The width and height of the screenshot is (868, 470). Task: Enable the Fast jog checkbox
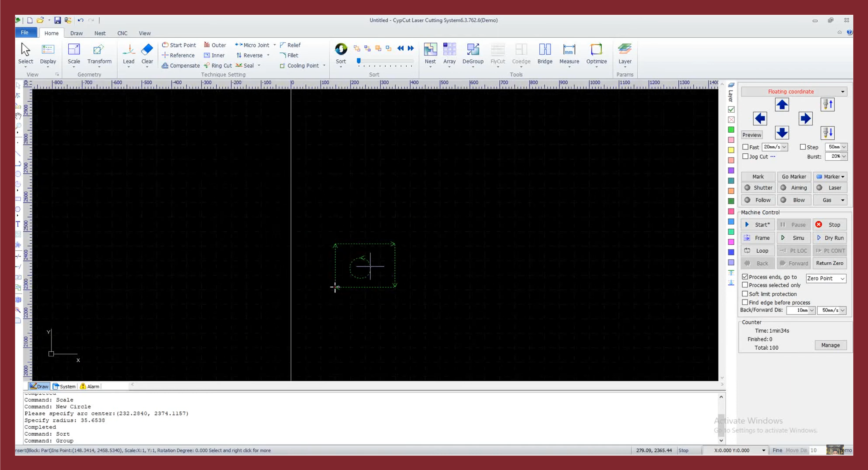click(x=745, y=147)
